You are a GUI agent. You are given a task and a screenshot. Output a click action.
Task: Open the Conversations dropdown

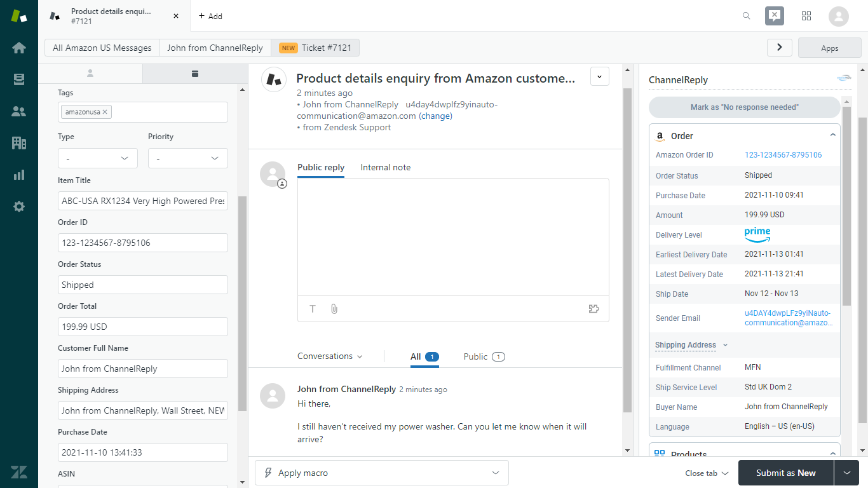click(x=329, y=356)
